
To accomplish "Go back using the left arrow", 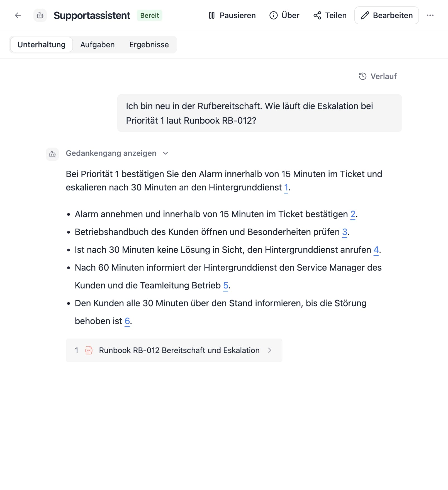I will click(x=18, y=15).
